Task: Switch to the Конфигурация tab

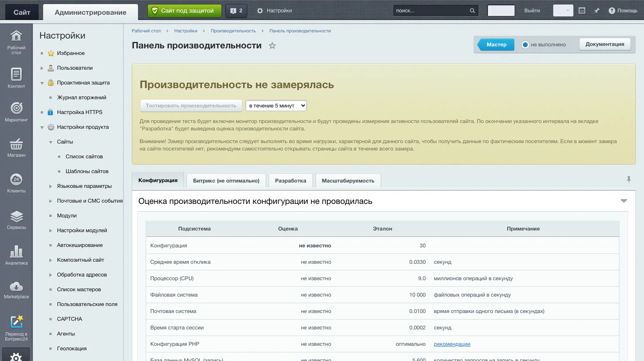Action: pos(158,180)
